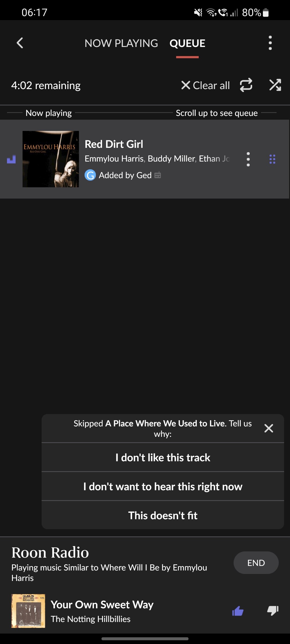Viewport: 290px width, 644px height.
Task: Toggle shuffle for the queue
Action: pos(275,85)
